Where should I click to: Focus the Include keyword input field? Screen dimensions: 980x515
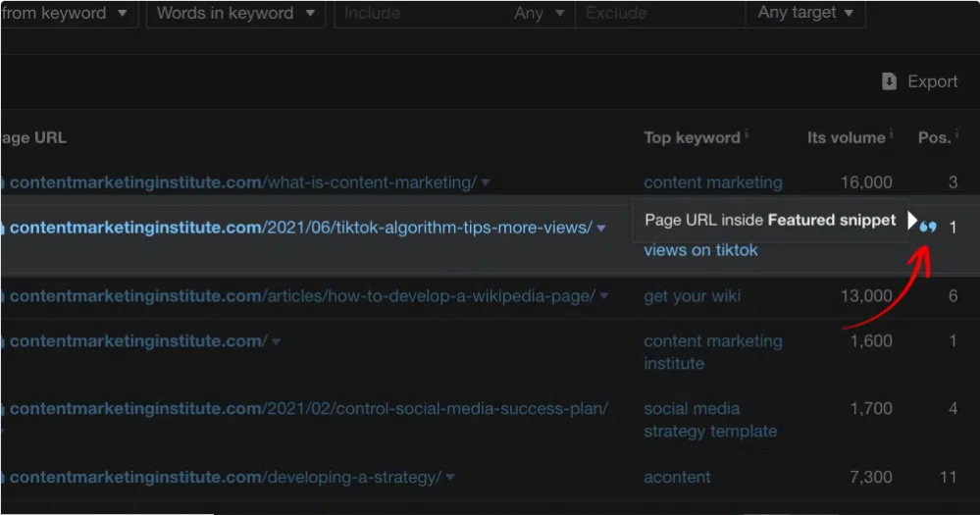(422, 13)
